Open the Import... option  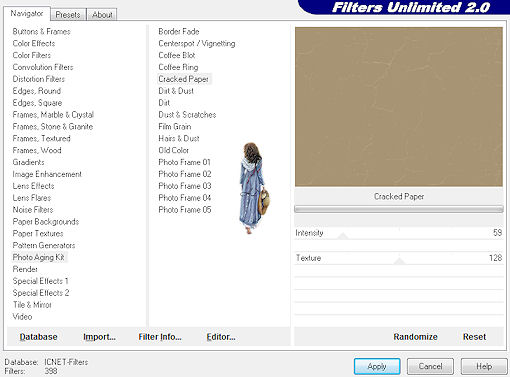click(x=99, y=337)
